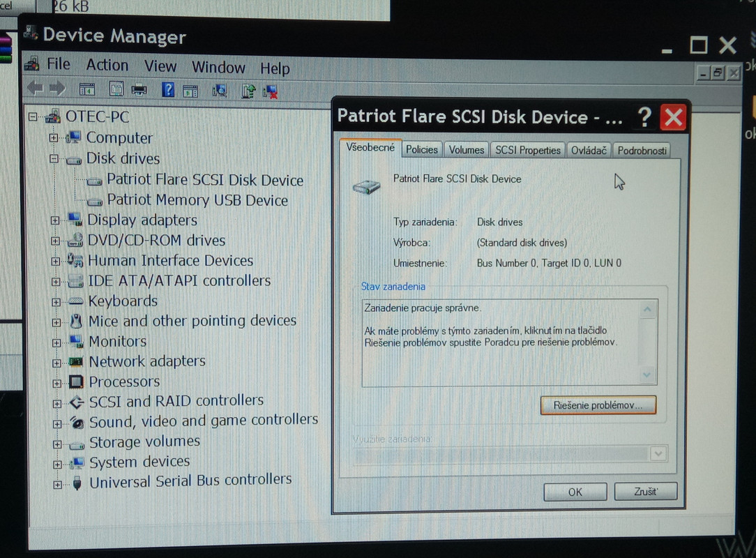
Task: Switch to the Ovládač tab
Action: coord(589,151)
